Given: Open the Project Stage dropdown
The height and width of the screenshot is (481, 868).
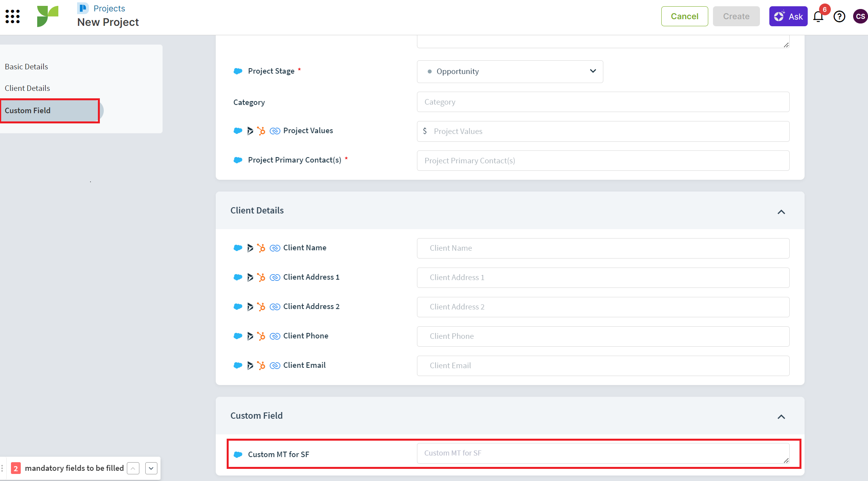Looking at the screenshot, I should click(x=510, y=71).
